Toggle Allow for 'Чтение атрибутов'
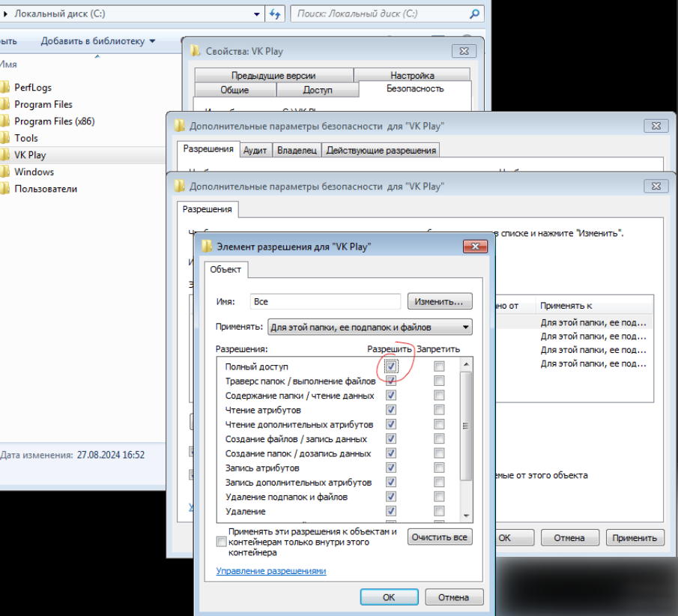The height and width of the screenshot is (616, 678). point(391,410)
